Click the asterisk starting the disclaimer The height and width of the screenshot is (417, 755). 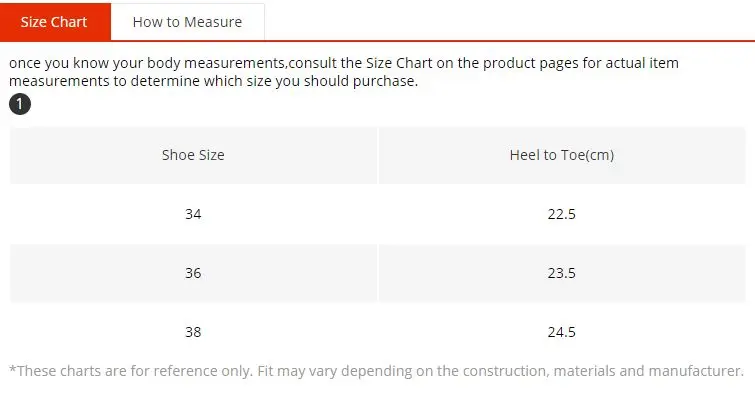13,369
